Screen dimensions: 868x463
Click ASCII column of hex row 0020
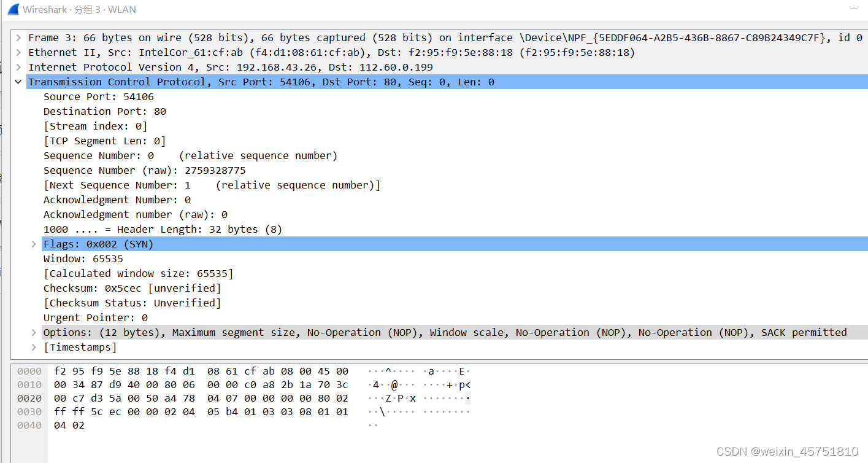point(420,398)
